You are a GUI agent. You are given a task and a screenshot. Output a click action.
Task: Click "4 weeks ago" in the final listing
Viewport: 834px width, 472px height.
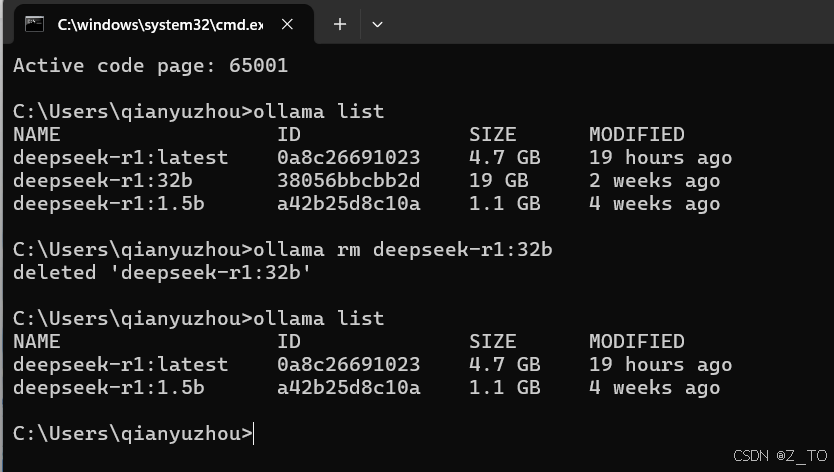654,388
